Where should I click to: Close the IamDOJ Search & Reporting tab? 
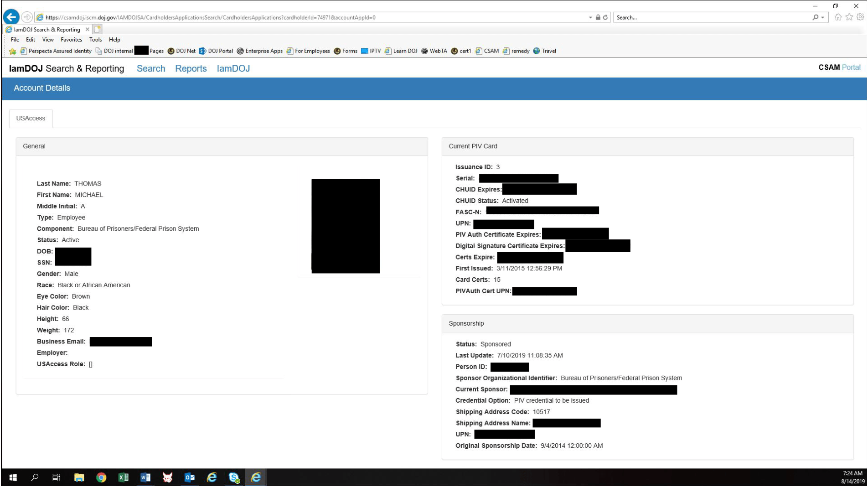pos(88,29)
